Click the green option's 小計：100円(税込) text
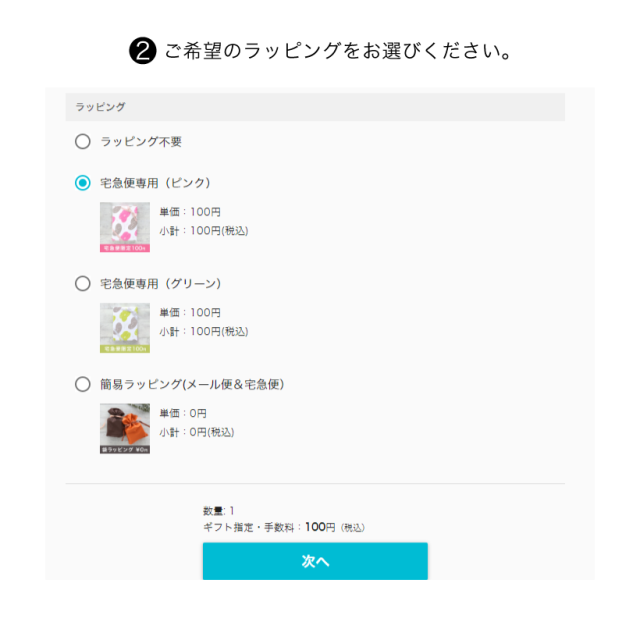 [204, 331]
